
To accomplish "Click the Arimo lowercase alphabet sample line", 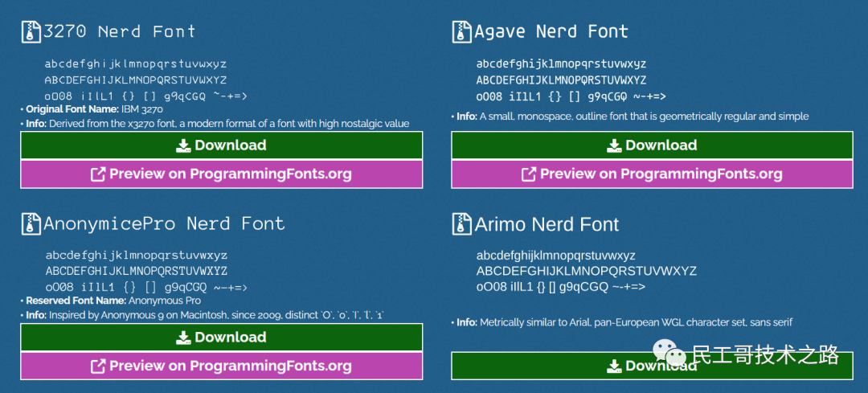I will [556, 256].
